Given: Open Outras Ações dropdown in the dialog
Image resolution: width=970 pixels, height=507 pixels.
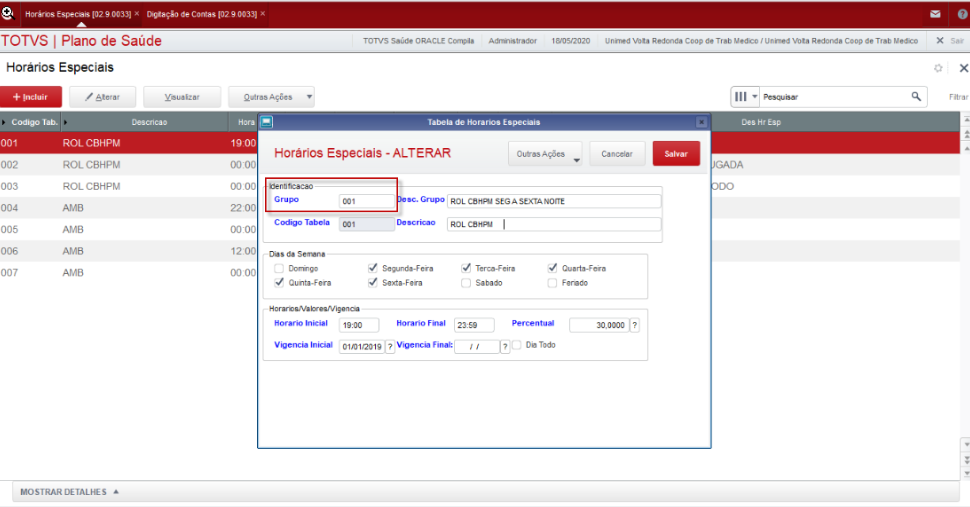Looking at the screenshot, I should 545,154.
